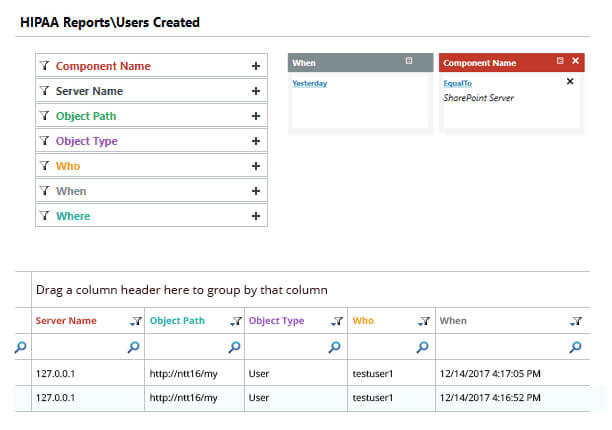Click the EqualTo operator link
This screenshot has height=430, width=612.
tap(457, 84)
